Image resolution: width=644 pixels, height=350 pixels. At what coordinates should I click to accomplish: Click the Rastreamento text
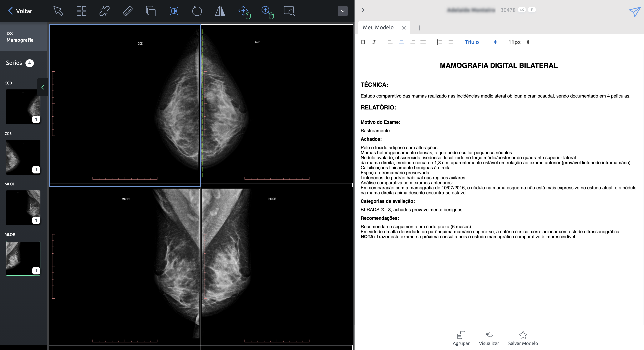pyautogui.click(x=375, y=131)
